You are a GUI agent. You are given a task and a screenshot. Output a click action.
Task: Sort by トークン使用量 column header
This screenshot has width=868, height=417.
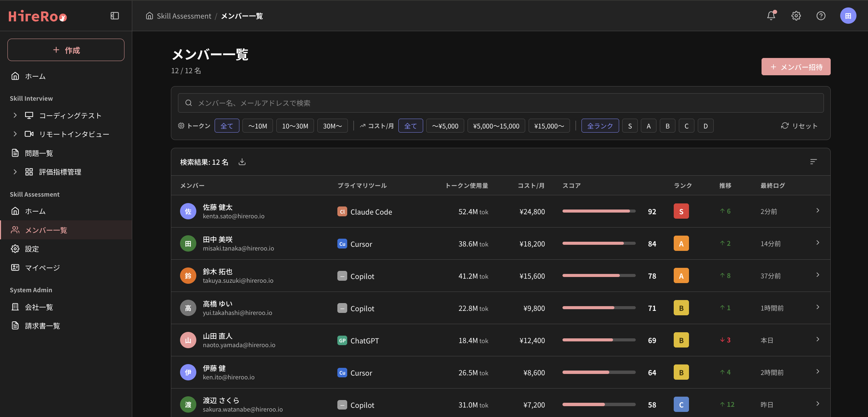click(467, 185)
